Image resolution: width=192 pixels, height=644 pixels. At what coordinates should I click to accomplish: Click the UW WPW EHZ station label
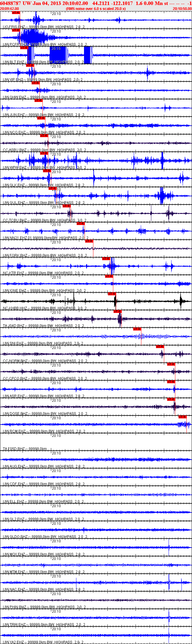(x=15, y=168)
